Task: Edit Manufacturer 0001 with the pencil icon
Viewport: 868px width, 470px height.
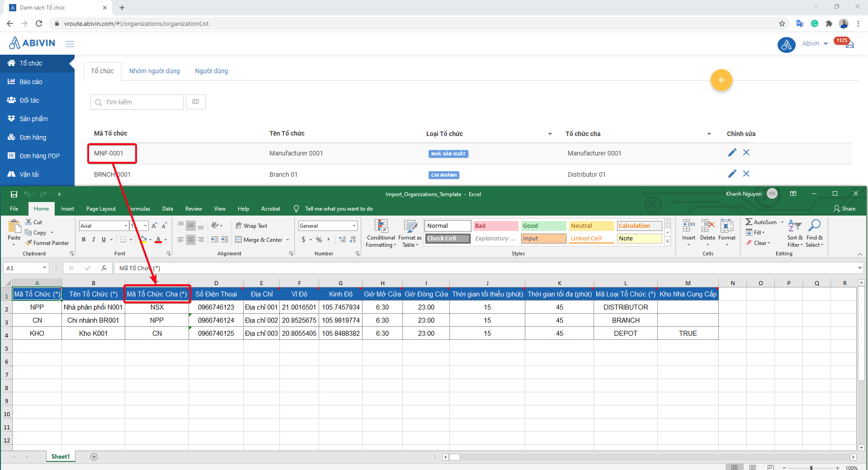Action: coord(732,153)
